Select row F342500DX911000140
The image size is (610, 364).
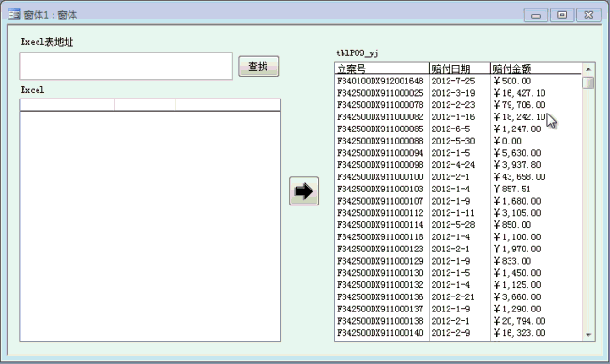tap(458, 333)
